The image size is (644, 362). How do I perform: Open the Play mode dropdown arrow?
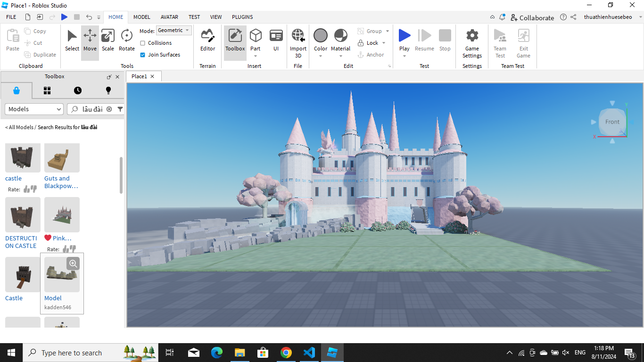405,56
